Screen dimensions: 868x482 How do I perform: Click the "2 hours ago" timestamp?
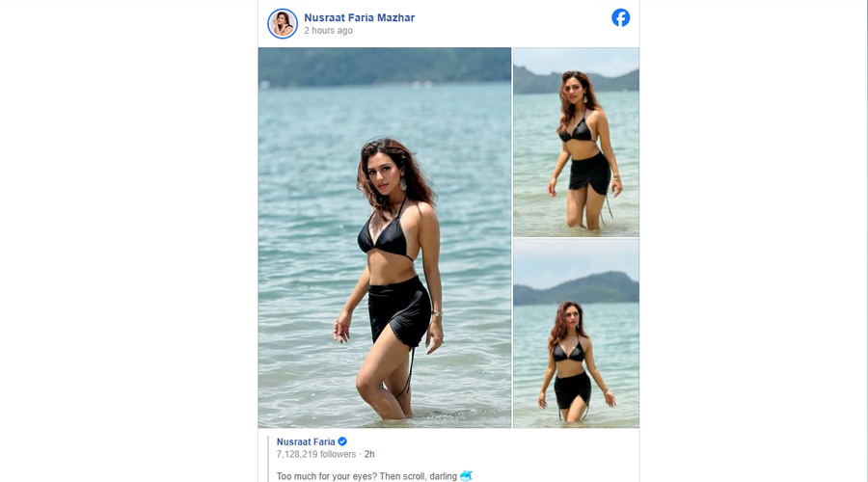(328, 31)
